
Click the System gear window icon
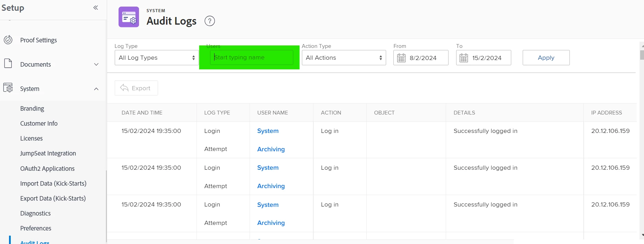[x=8, y=88]
